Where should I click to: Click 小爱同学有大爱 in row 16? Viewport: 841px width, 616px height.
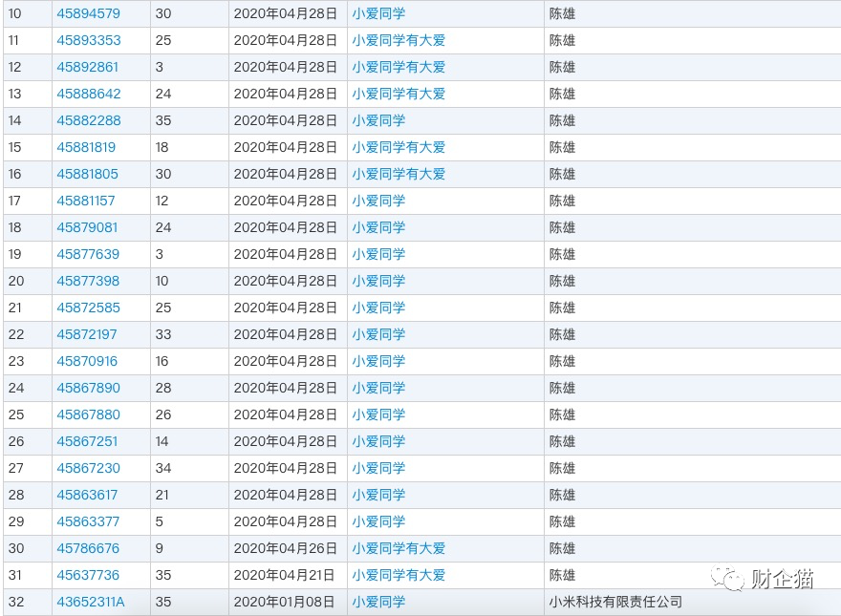click(x=399, y=174)
